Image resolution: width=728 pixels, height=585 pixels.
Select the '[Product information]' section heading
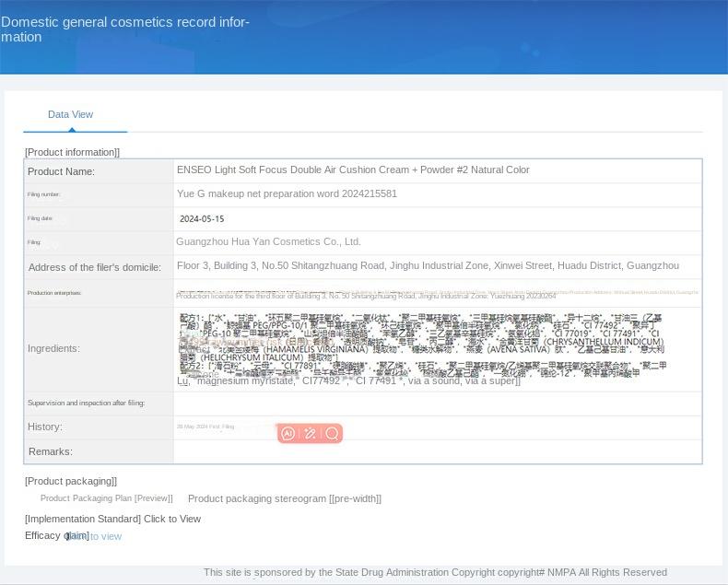[73, 152]
